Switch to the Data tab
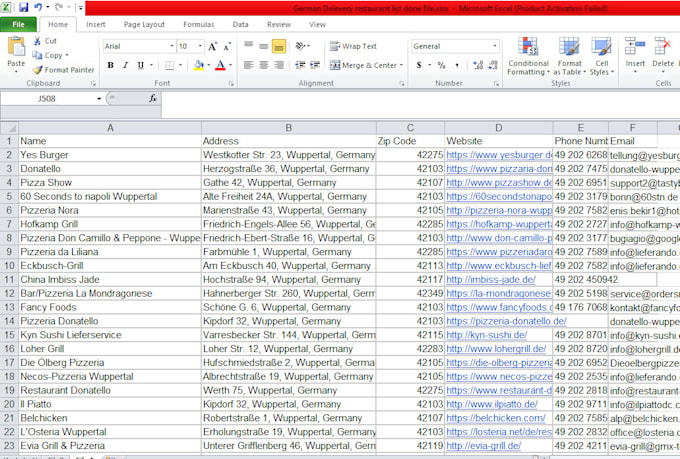 pos(240,24)
